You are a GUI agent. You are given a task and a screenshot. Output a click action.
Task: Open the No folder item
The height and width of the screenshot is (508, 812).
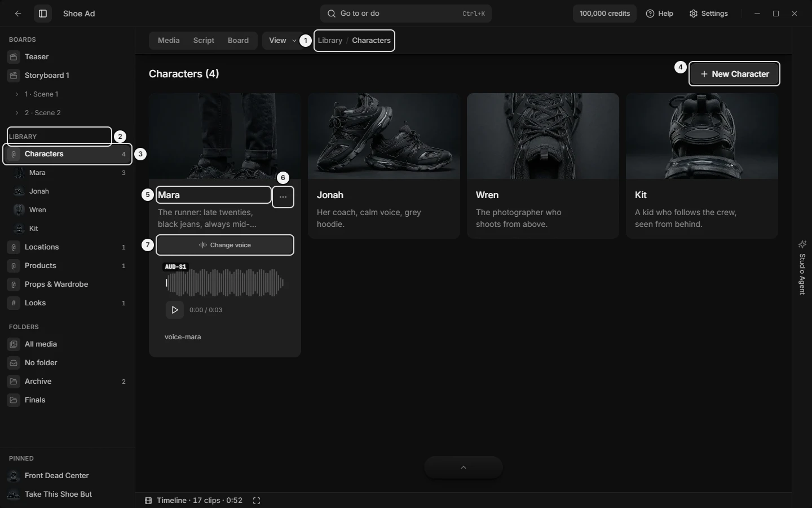(68, 363)
